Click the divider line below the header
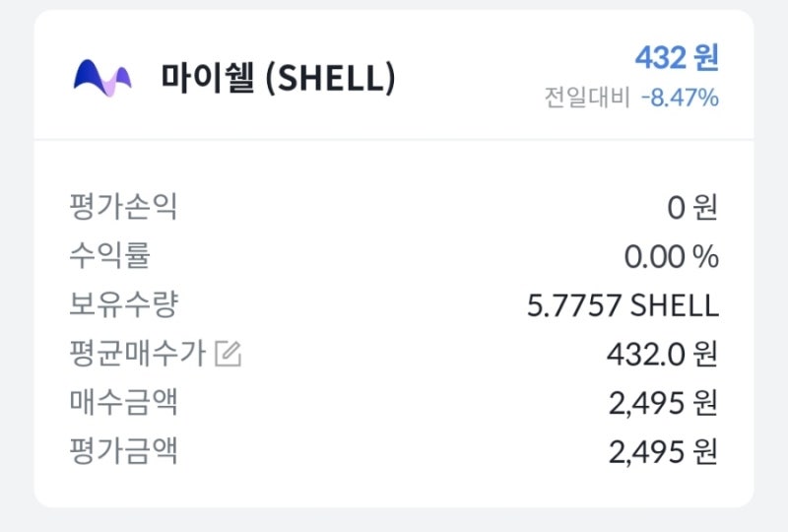 coord(394,140)
